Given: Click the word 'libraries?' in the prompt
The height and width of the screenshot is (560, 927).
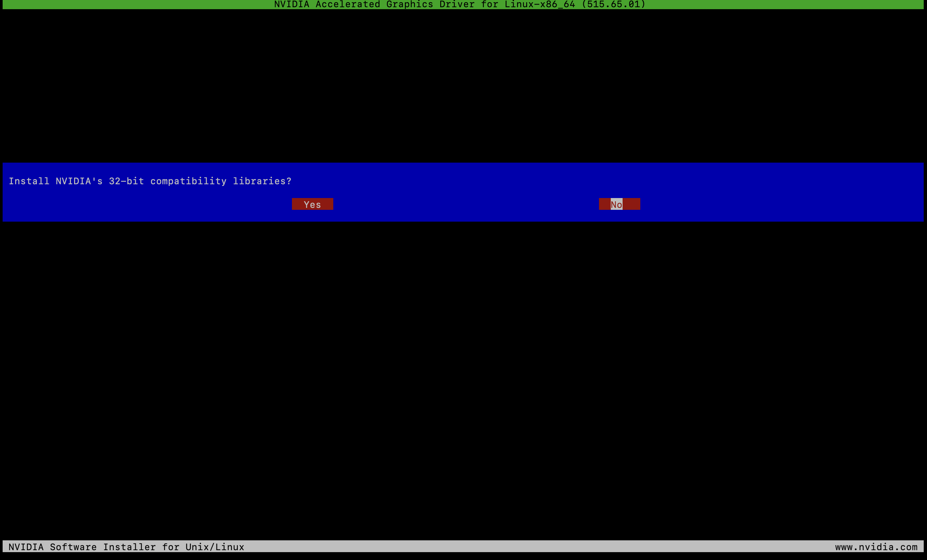Looking at the screenshot, I should (262, 181).
